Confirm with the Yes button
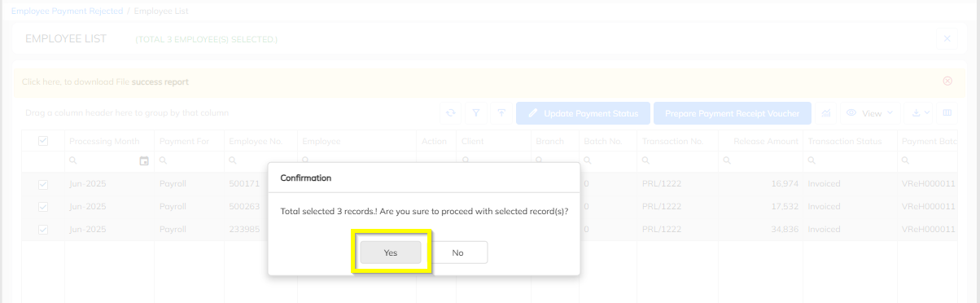Viewport: 980px width, 303px height. click(x=391, y=253)
